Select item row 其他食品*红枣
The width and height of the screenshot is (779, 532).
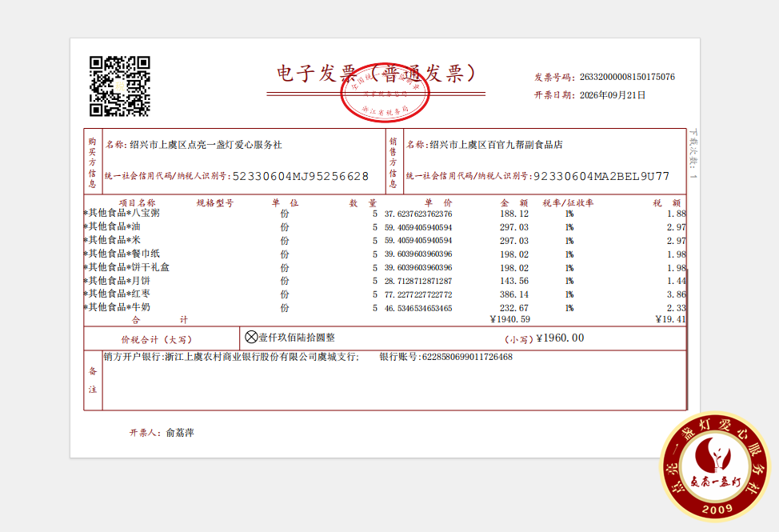coord(385,294)
